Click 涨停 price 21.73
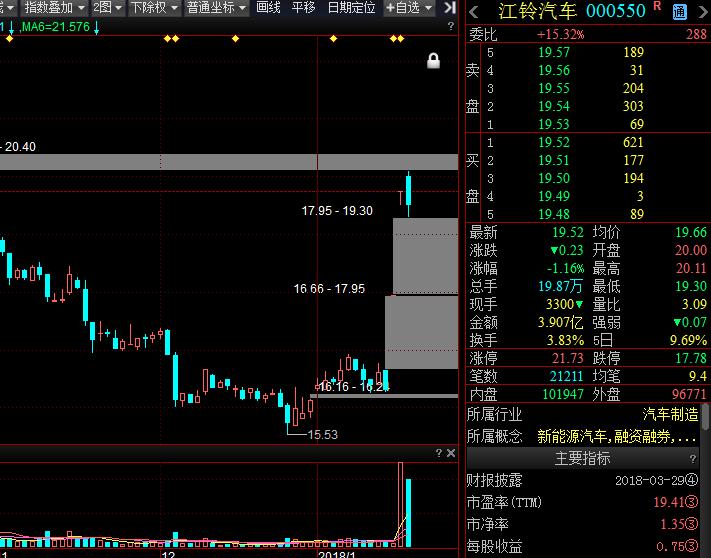The image size is (711, 558). (567, 359)
